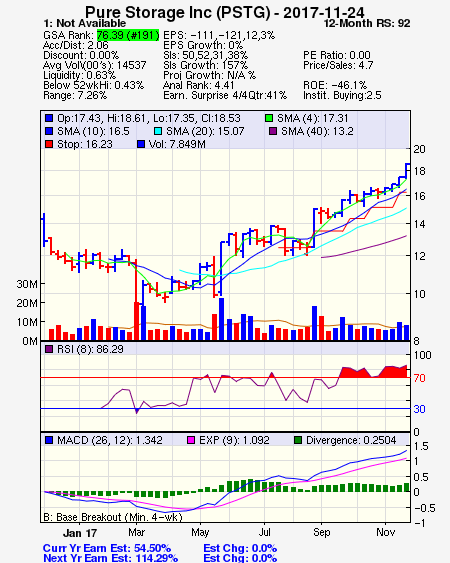Click the 'ROE: -46.1%' entry
This screenshot has width=450, height=563.
335,85
